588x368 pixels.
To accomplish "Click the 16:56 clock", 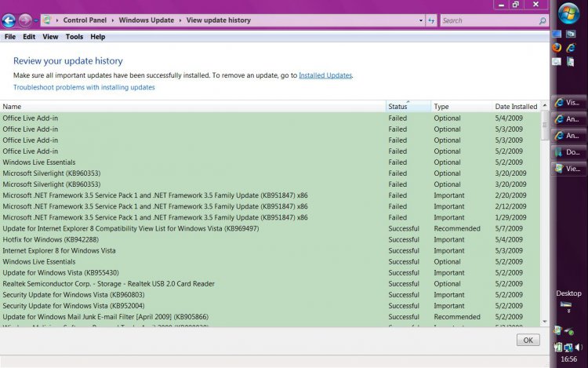I will [x=568, y=359].
